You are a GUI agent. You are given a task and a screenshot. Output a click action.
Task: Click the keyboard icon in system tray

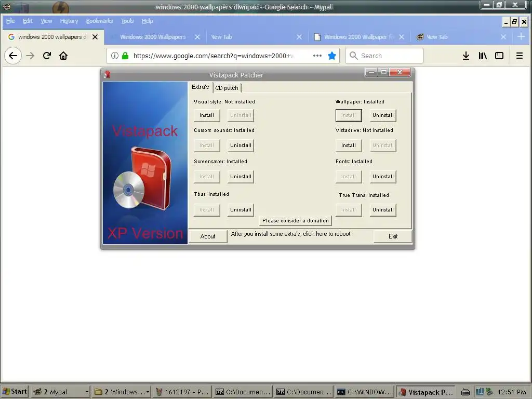click(x=465, y=392)
